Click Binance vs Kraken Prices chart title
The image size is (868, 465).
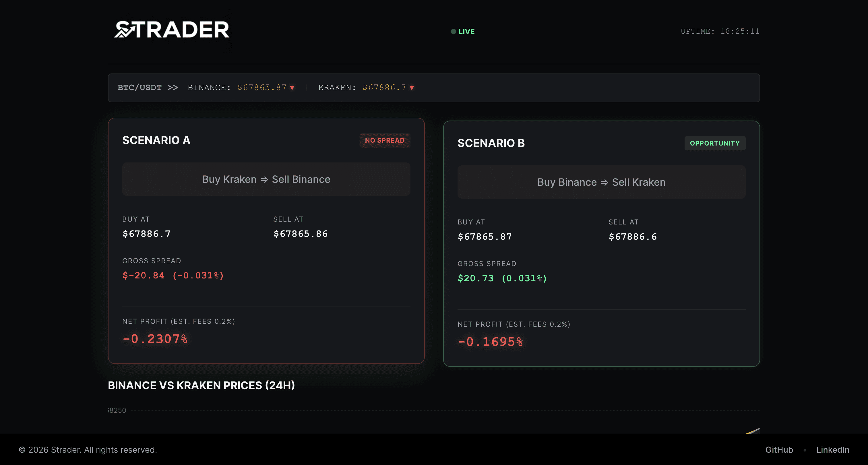[201, 385]
